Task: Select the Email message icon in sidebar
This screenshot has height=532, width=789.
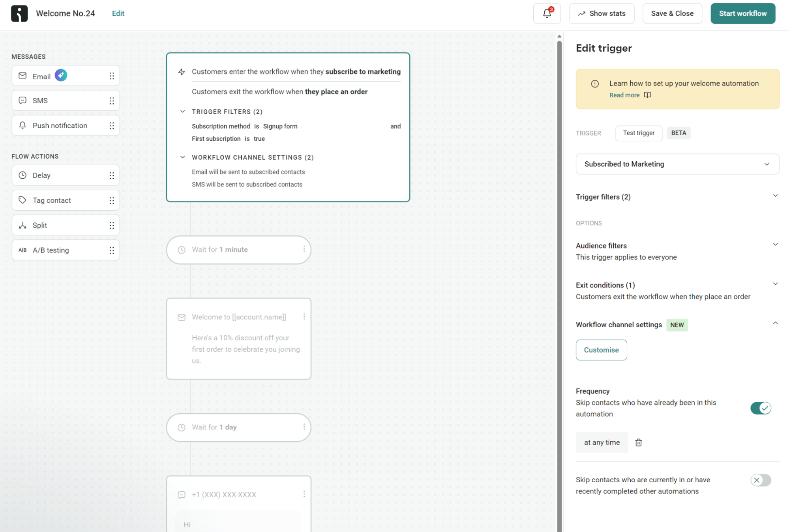Action: click(22, 76)
